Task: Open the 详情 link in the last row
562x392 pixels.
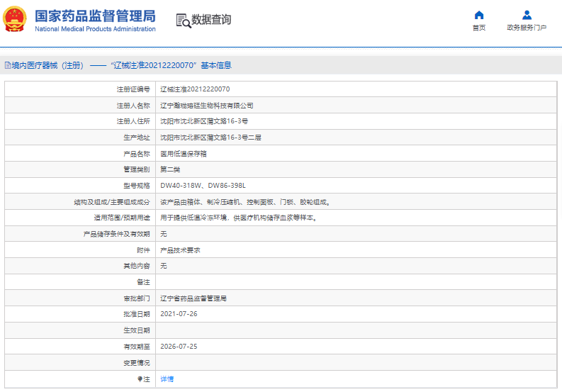Action: (x=167, y=379)
